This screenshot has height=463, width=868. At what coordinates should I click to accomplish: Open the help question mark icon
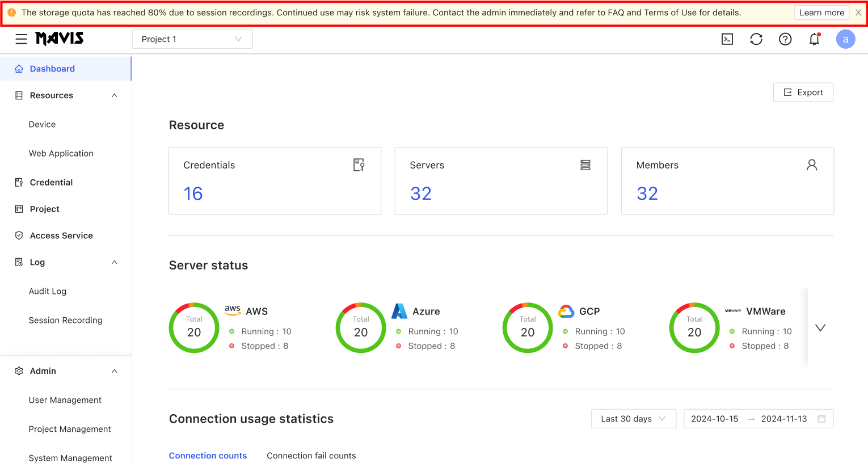tap(785, 39)
